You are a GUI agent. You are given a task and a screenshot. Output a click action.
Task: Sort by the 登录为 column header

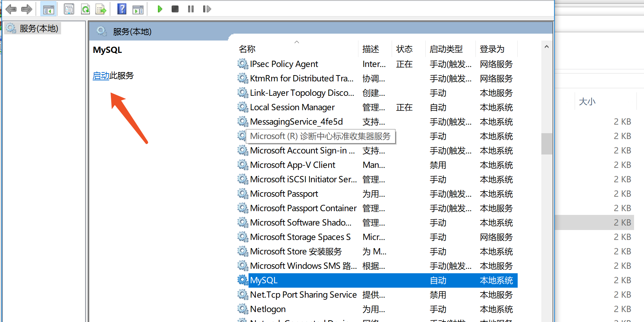(492, 49)
